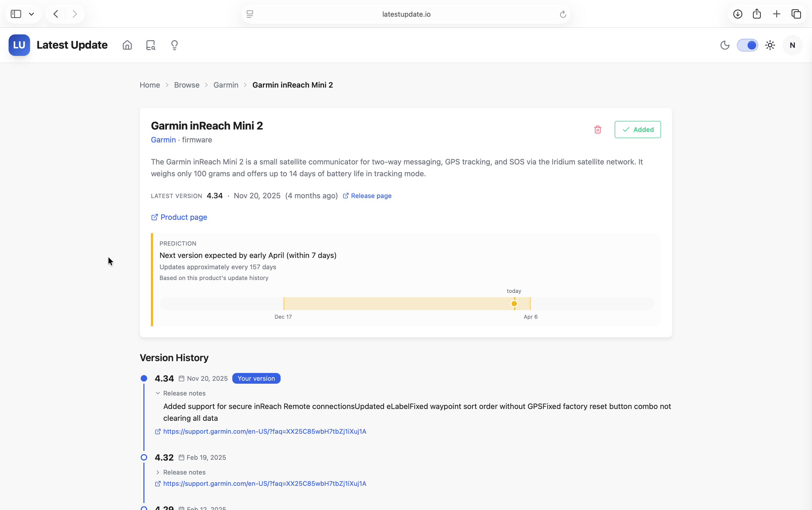The width and height of the screenshot is (812, 510).
Task: Expand Release notes for version 4.32
Action: point(181,472)
